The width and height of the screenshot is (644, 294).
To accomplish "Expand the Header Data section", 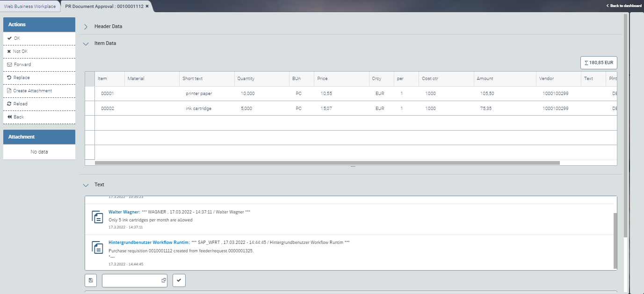I will [85, 27].
